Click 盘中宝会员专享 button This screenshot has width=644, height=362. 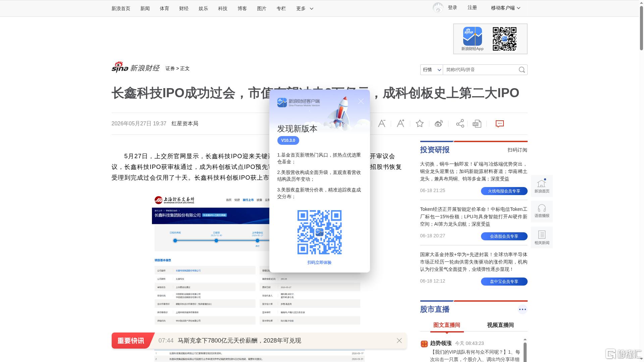click(504, 282)
